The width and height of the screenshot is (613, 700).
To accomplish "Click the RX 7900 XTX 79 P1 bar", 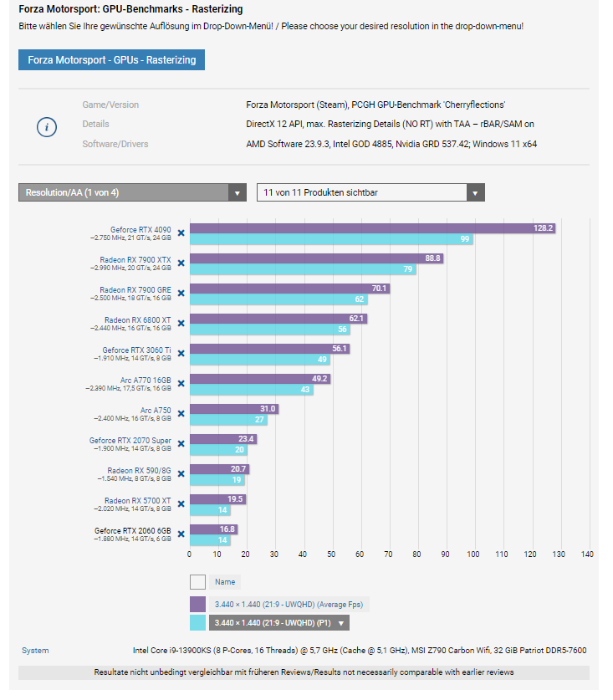I will tap(303, 269).
